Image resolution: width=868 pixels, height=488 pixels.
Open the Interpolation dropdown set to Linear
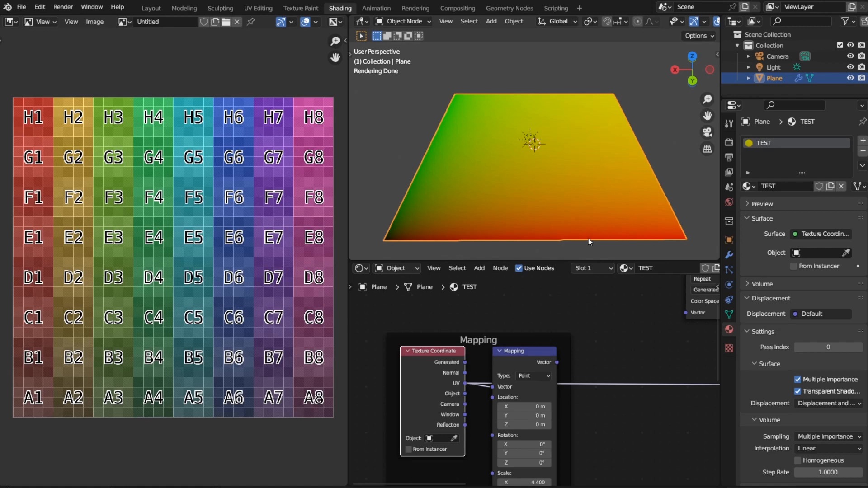[829, 448]
